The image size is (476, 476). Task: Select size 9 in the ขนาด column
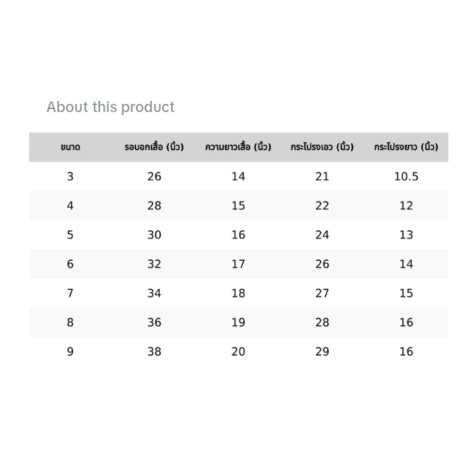tap(70, 351)
